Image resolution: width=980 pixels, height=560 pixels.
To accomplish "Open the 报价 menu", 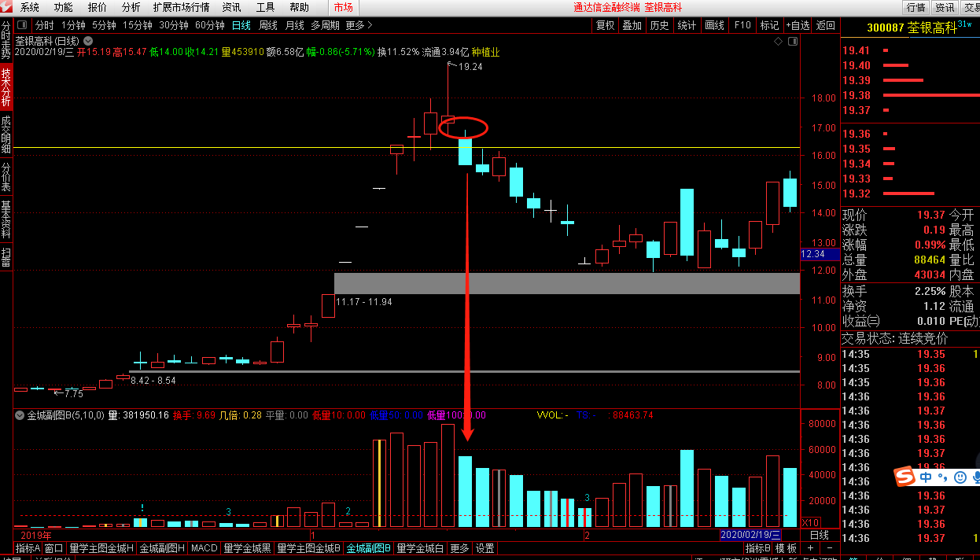I will pyautogui.click(x=98, y=7).
